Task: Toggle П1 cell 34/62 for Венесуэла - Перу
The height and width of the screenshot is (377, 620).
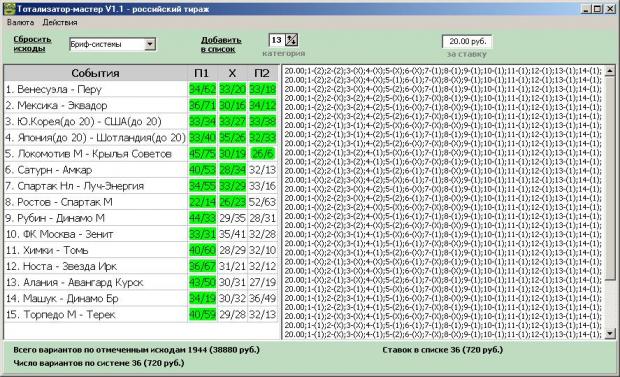Action: point(202,89)
